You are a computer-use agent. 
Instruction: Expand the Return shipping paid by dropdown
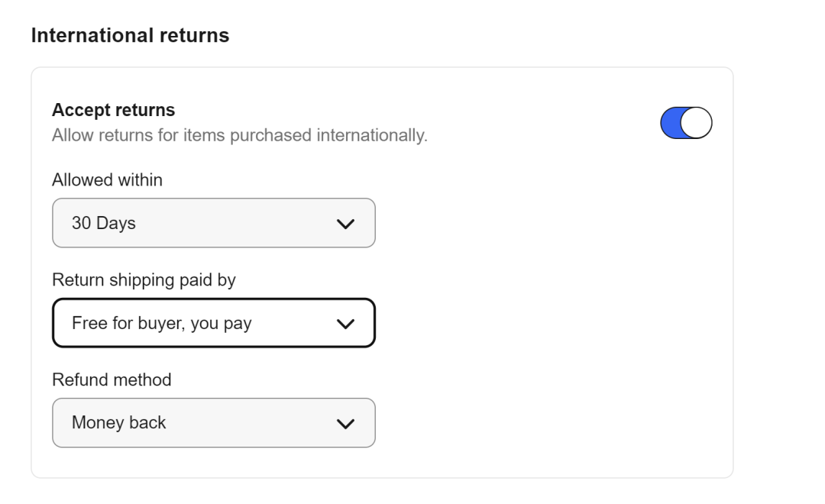coord(213,323)
